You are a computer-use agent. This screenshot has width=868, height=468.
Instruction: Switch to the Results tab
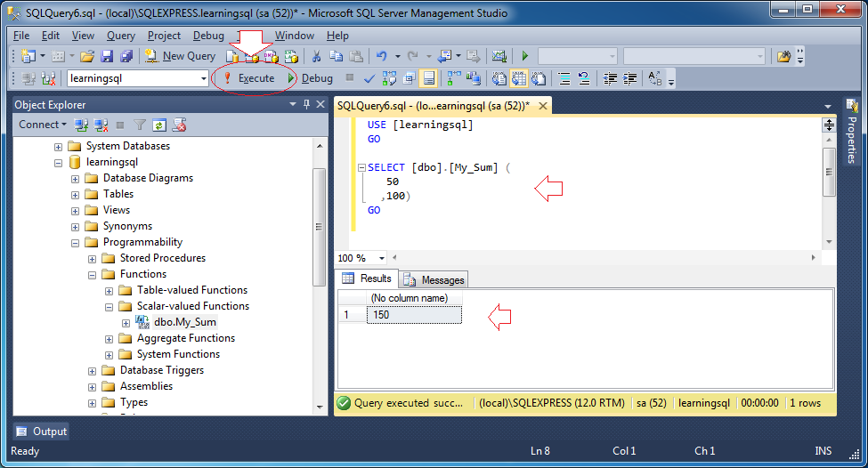coord(368,278)
